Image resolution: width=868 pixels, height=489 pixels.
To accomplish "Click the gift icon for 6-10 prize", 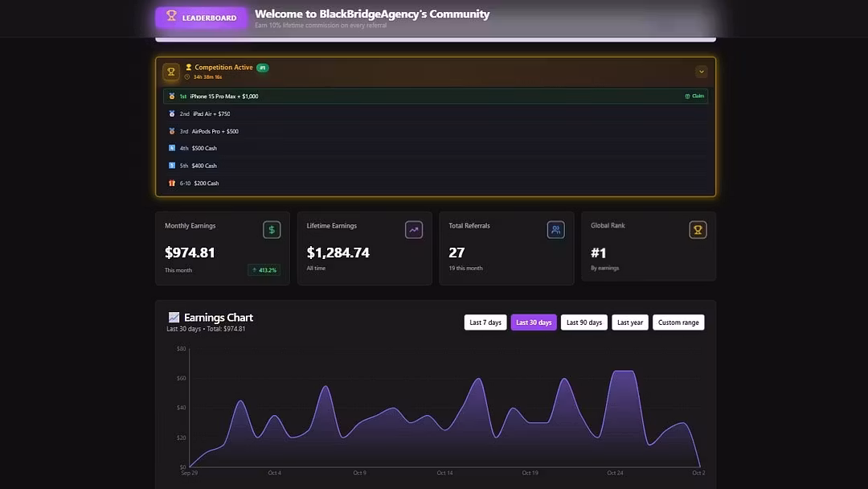I will tap(172, 183).
